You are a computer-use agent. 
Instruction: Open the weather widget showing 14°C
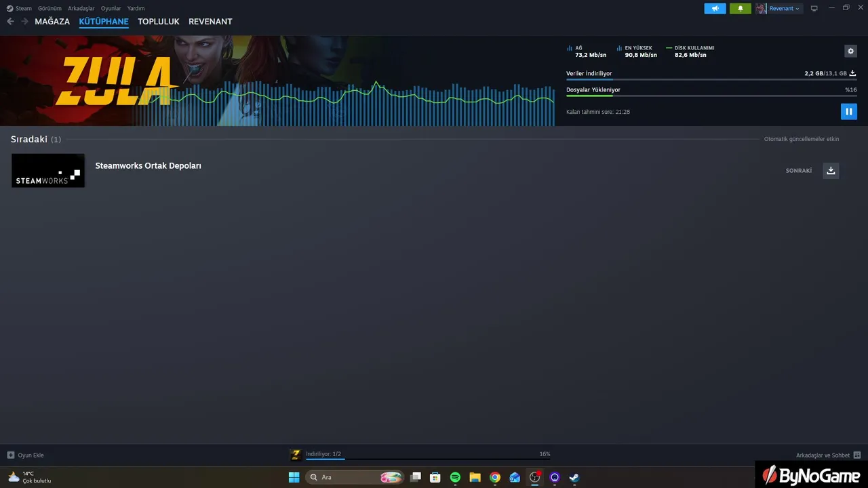(29, 477)
